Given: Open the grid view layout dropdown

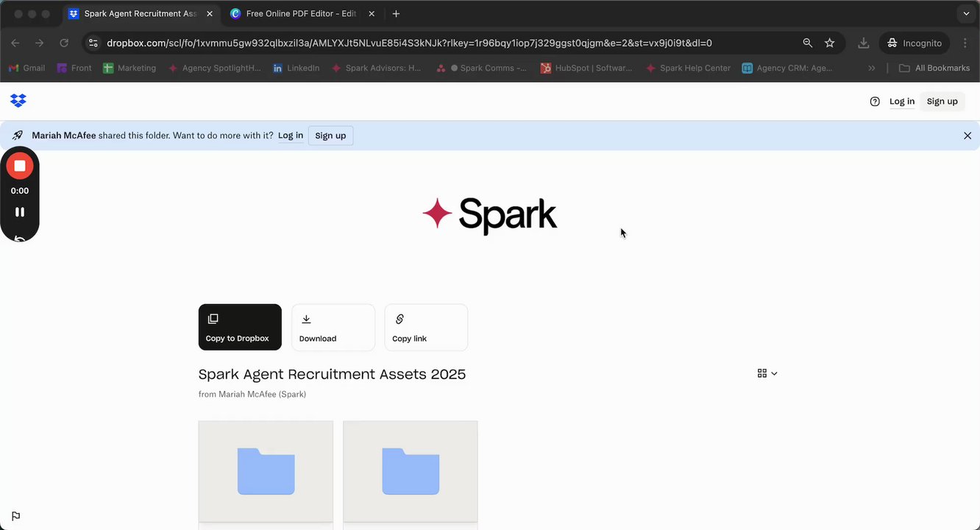Looking at the screenshot, I should (767, 373).
